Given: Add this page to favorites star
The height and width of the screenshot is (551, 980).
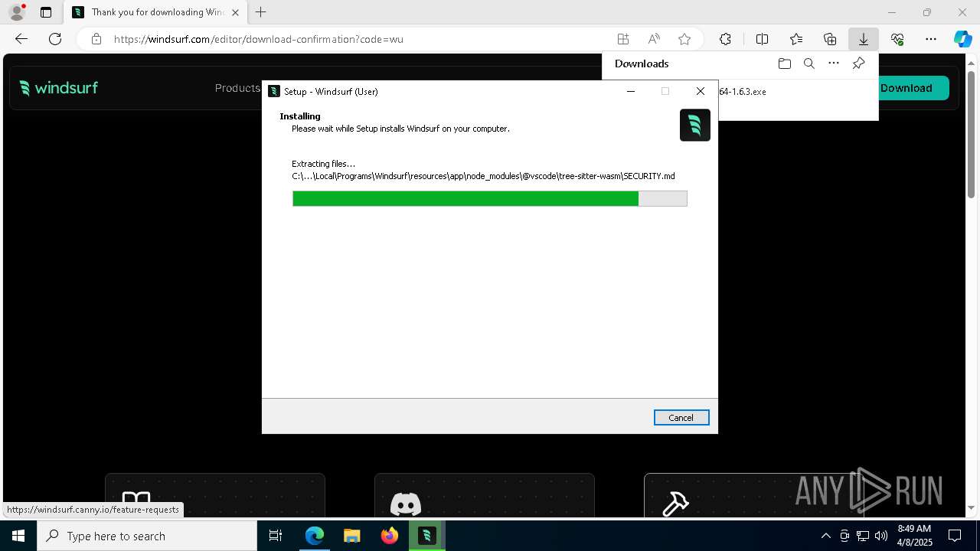Looking at the screenshot, I should (x=684, y=39).
